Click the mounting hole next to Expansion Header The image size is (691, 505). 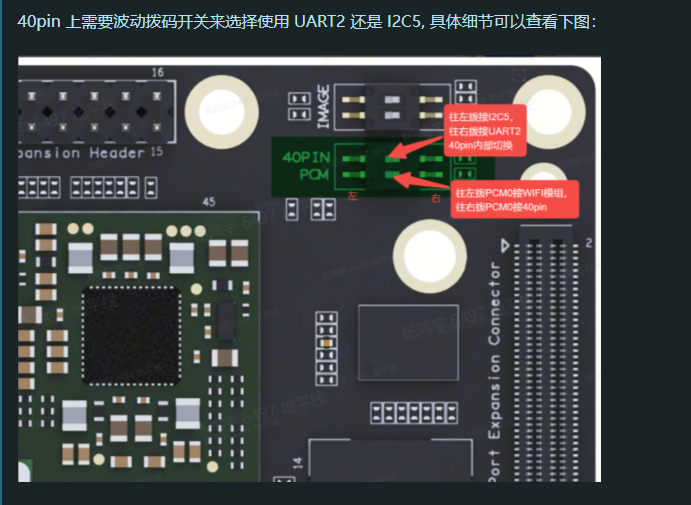point(221,111)
